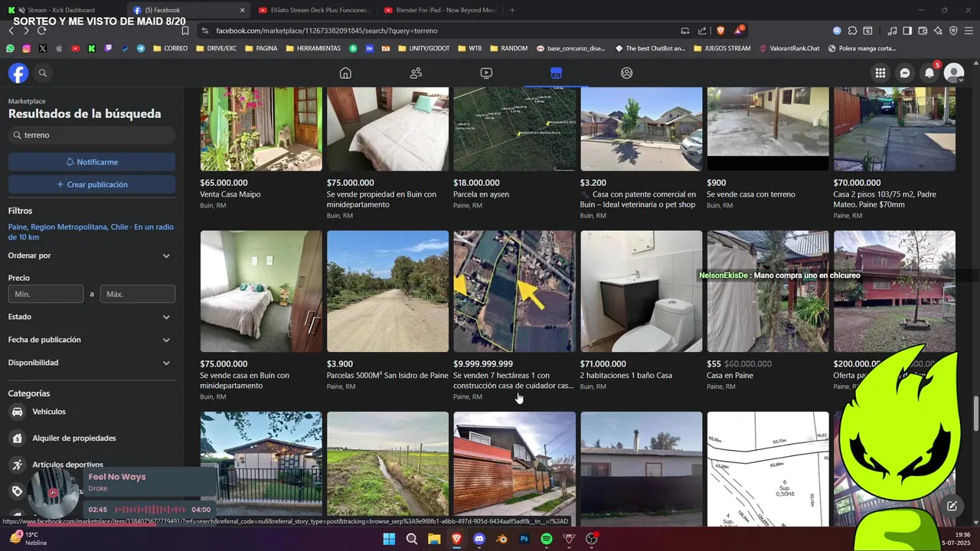Image resolution: width=980 pixels, height=551 pixels.
Task: Click the Mín. price input field
Action: pyautogui.click(x=46, y=294)
